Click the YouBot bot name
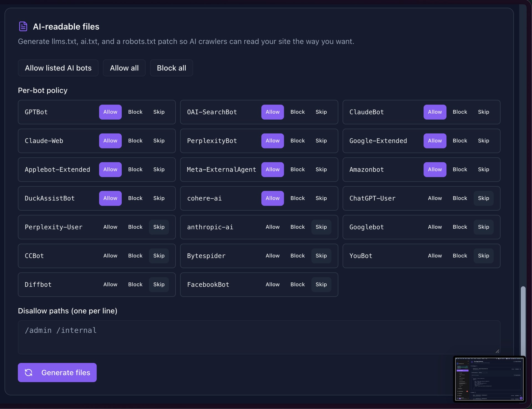This screenshot has height=409, width=532. 361,256
